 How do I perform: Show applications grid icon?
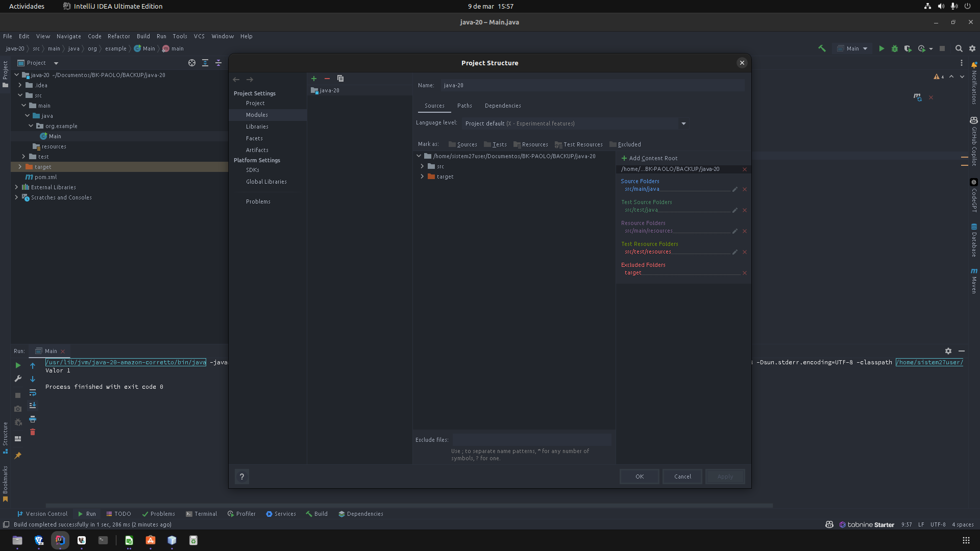966,540
